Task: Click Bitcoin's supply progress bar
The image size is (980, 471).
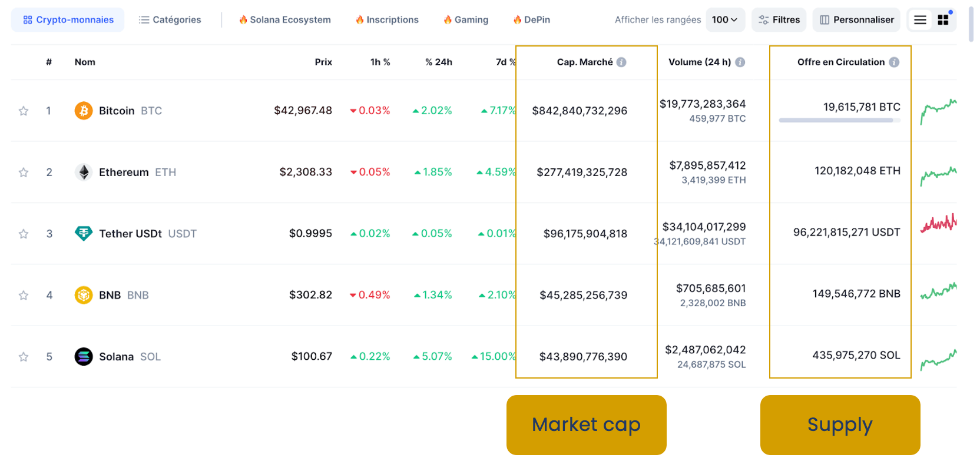Action: click(839, 120)
